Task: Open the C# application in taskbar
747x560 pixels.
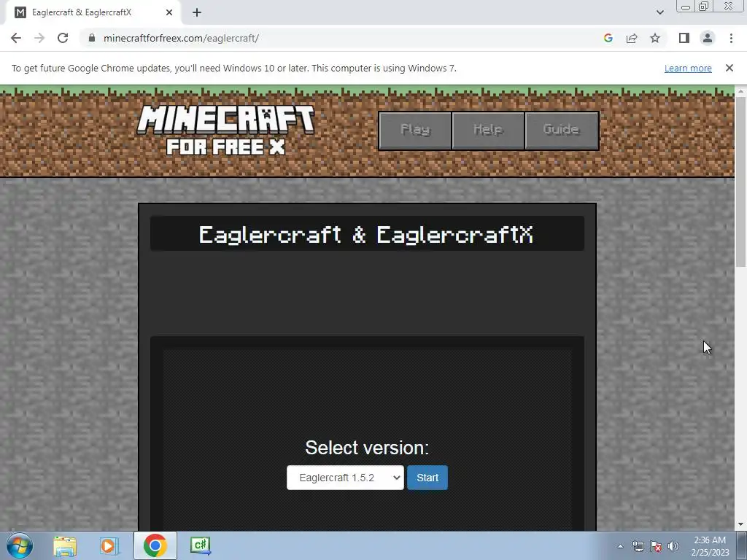Action: pos(200,545)
